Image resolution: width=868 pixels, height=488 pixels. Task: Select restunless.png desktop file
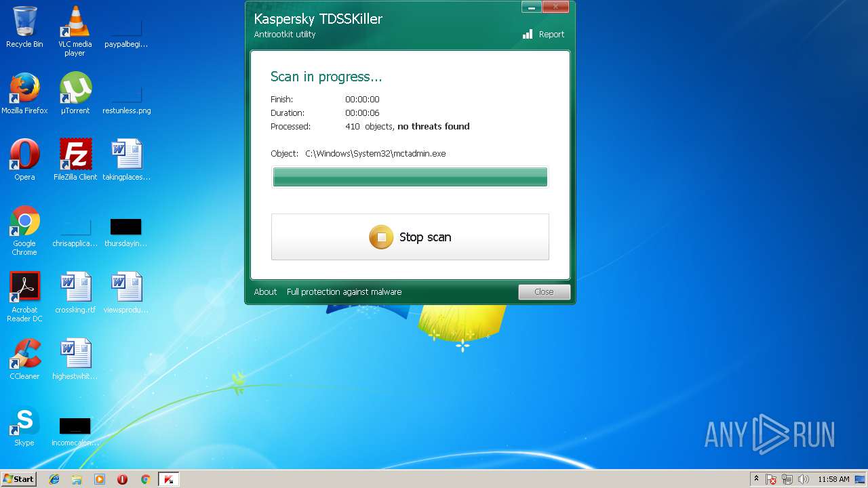click(x=127, y=98)
